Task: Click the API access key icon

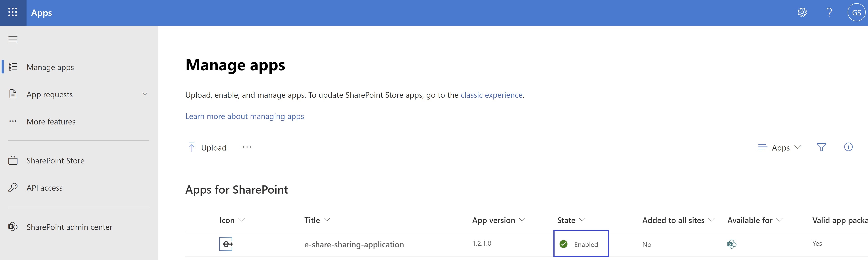Action: [x=13, y=188]
